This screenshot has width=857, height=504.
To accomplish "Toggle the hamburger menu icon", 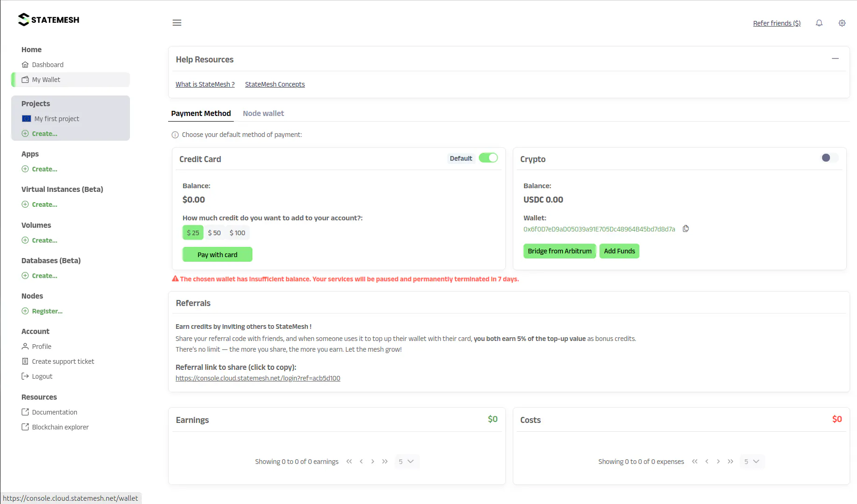I will 177,23.
